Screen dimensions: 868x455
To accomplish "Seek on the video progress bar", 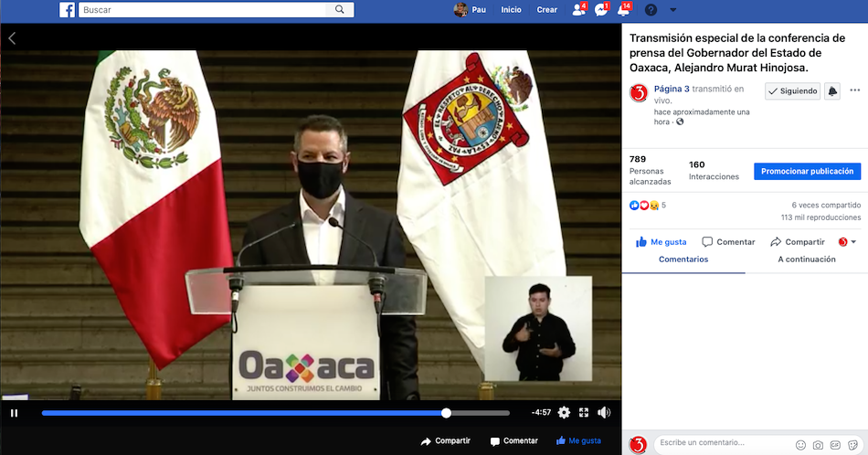I will coord(275,413).
